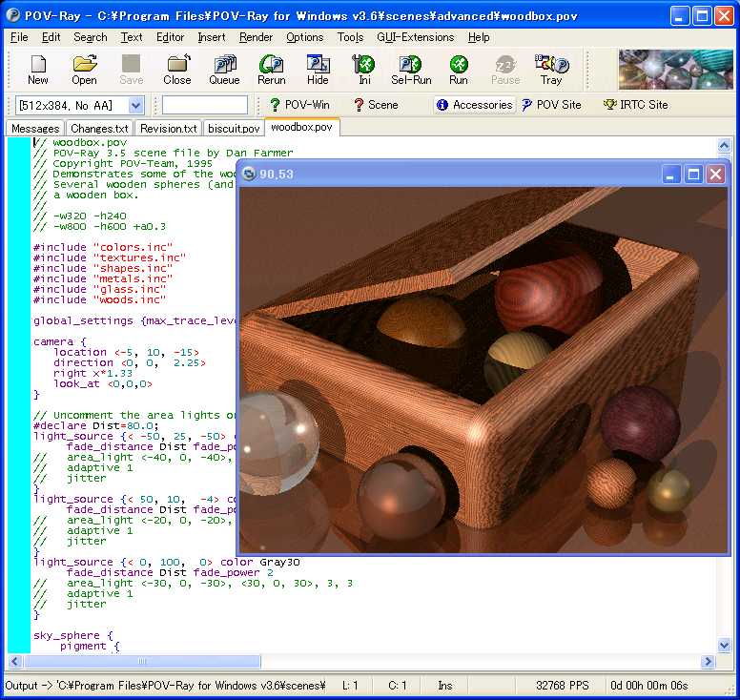Click the POV-Ray application title bar icon
Viewport: 740px width, 700px height.
pos(12,15)
